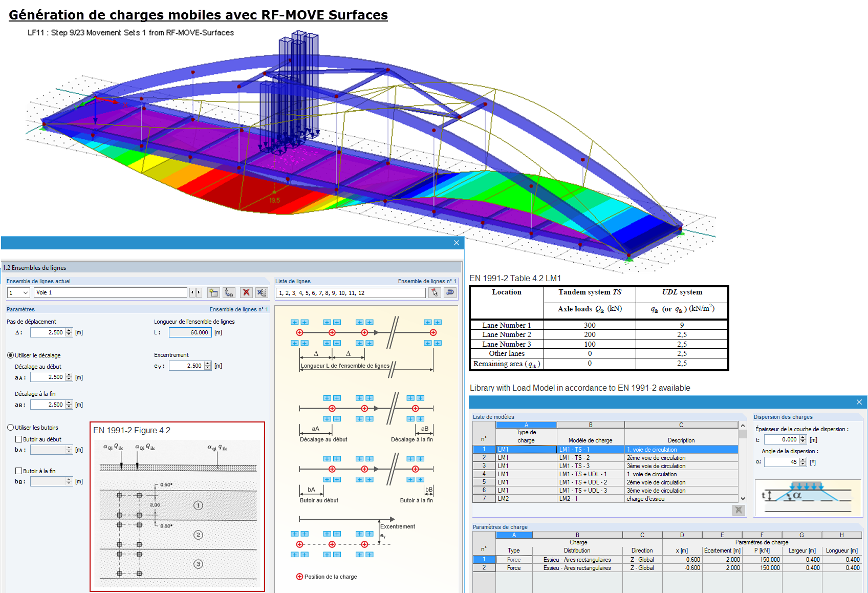Decrease the dispersion angle α value
The image size is (868, 593).
803,464
